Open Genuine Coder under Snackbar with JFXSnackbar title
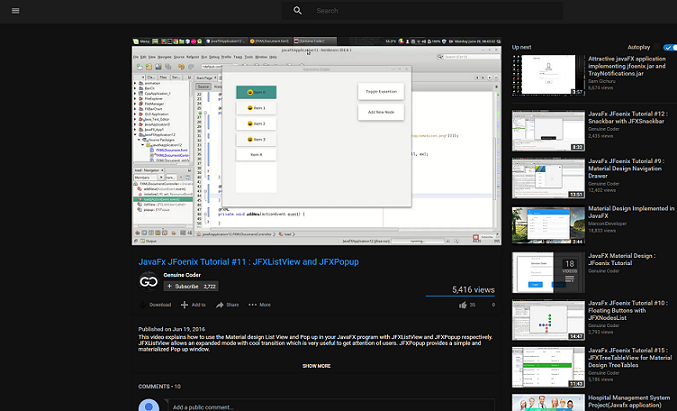 pyautogui.click(x=604, y=129)
